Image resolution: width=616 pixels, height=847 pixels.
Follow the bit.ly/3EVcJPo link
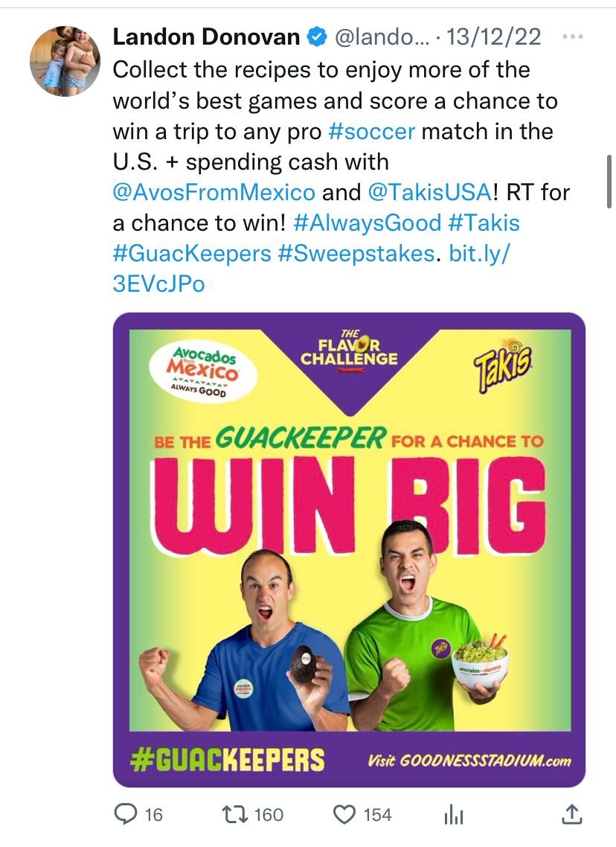point(311,269)
